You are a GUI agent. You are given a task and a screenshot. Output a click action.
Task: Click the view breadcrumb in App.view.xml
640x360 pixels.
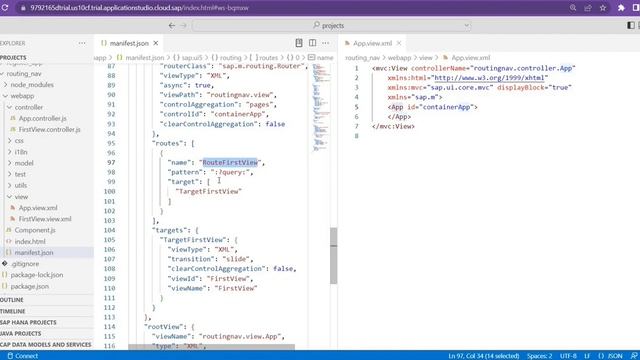(x=426, y=58)
